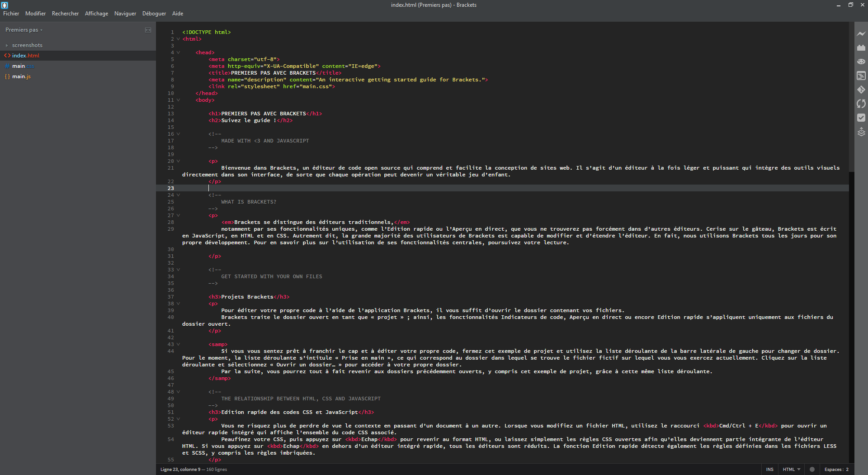The image size is (868, 475).
Task: Click the circular sync arrows icon
Action: tap(861, 104)
